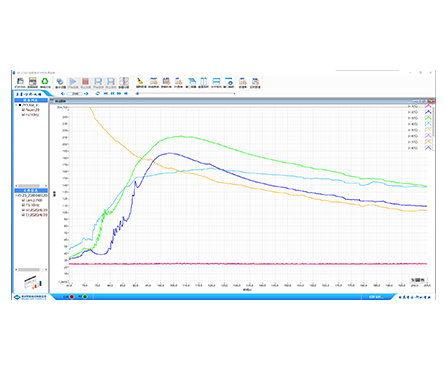This screenshot has width=446, height=369.
Task: Click the vertical window tile toolbar icon
Action: (x=204, y=81)
